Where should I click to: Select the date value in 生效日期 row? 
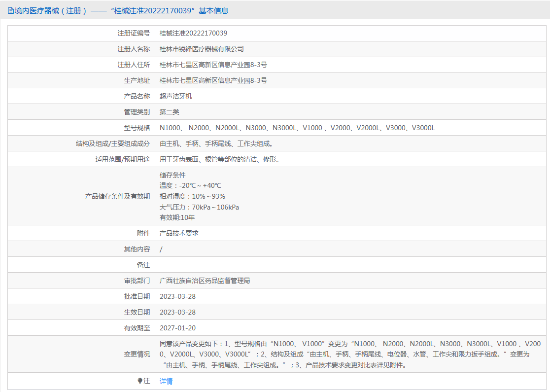click(x=177, y=312)
